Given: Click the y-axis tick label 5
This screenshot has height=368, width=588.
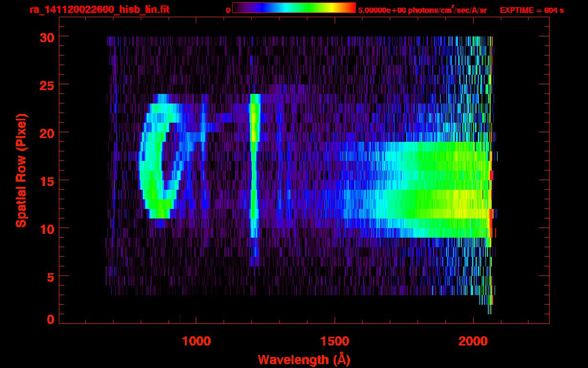Looking at the screenshot, I should click(51, 276).
